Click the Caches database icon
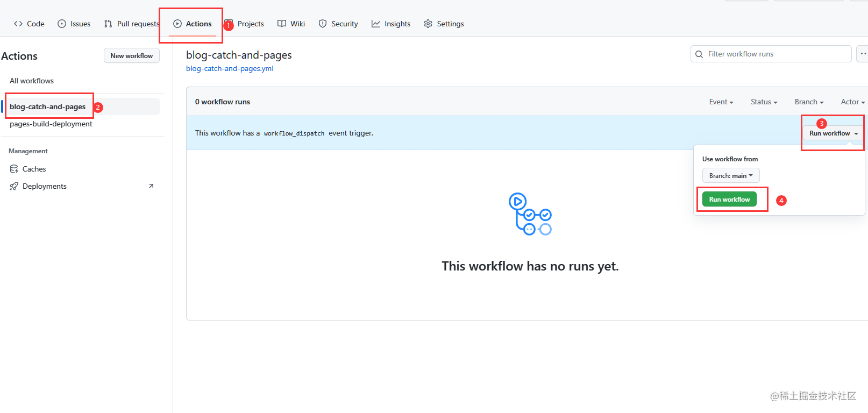 point(14,169)
